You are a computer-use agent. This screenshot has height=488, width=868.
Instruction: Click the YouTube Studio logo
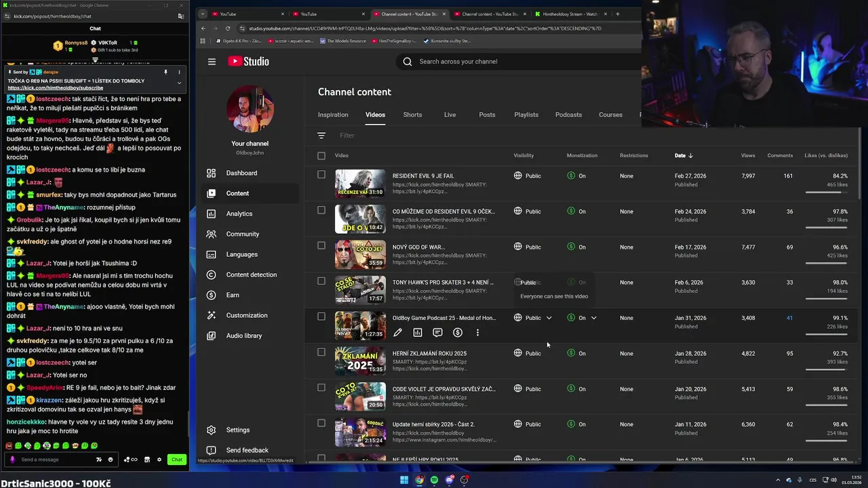[x=248, y=62]
